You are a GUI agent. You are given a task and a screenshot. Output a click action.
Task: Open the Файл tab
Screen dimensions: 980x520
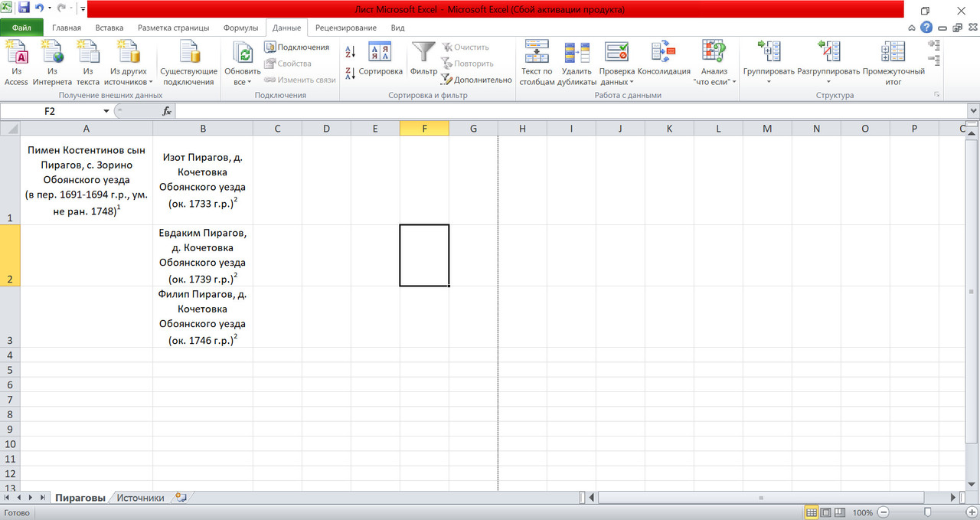pos(21,28)
